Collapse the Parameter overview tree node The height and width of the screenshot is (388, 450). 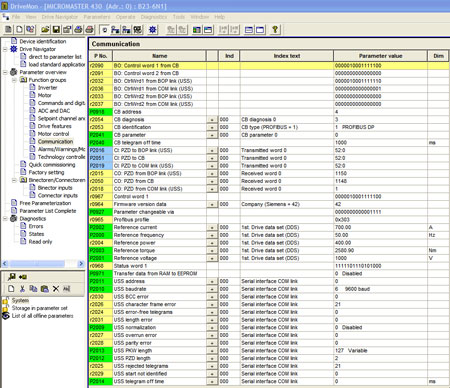5,72
